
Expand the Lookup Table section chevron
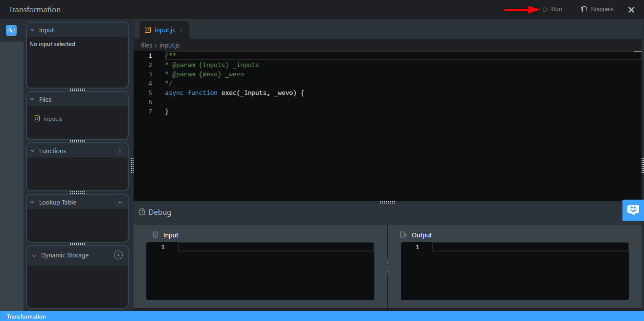[33, 203]
